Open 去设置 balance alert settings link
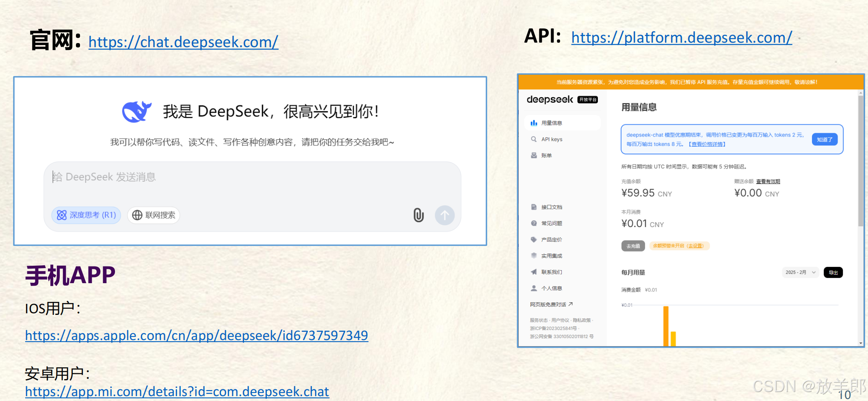The image size is (868, 401). pos(696,246)
